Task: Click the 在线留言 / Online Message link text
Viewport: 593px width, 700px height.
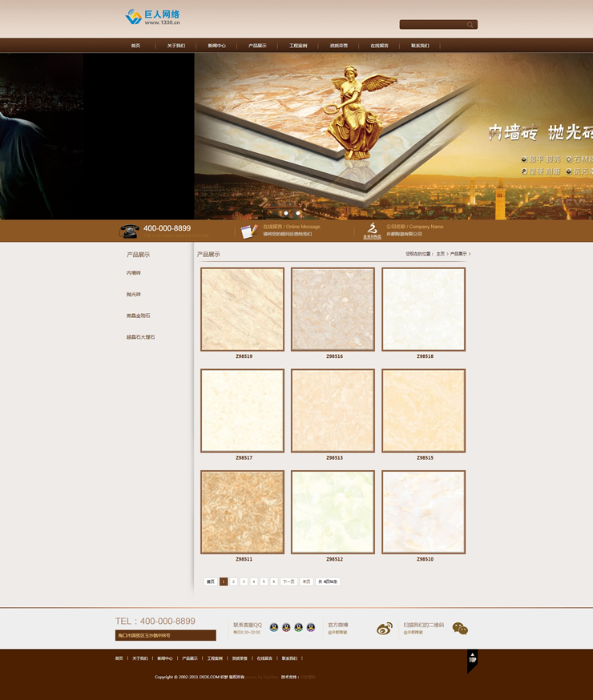Action: [x=292, y=227]
